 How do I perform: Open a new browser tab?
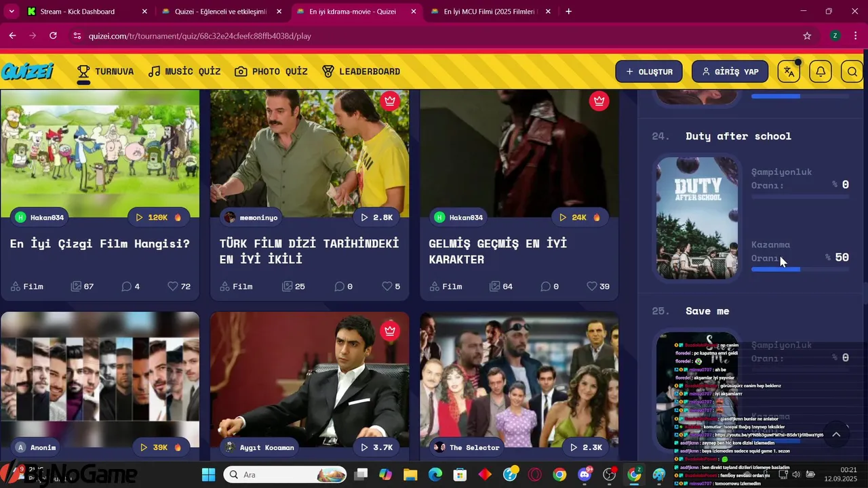click(x=568, y=12)
